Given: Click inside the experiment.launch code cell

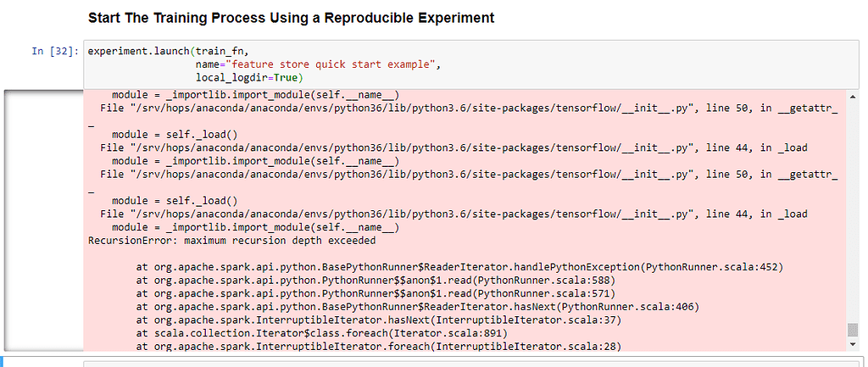Looking at the screenshot, I should tap(509, 64).
